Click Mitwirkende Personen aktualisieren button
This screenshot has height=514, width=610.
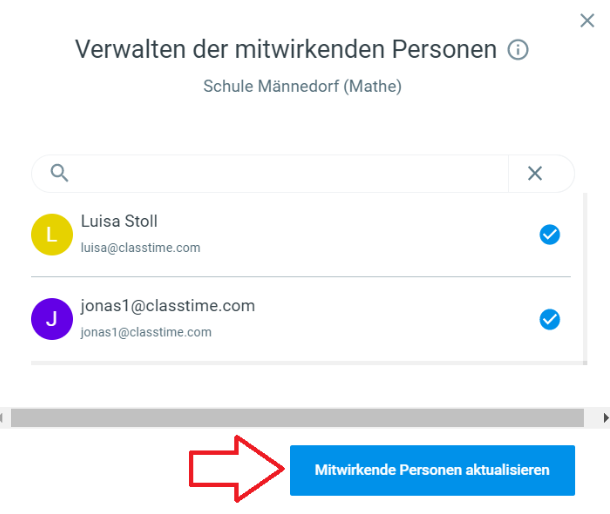432,470
